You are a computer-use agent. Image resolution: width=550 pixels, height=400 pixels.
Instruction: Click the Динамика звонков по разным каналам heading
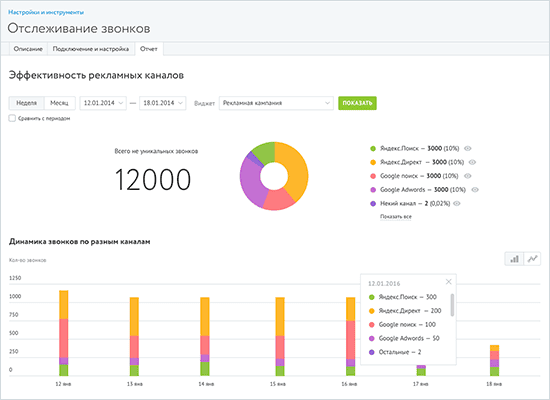coord(80,241)
